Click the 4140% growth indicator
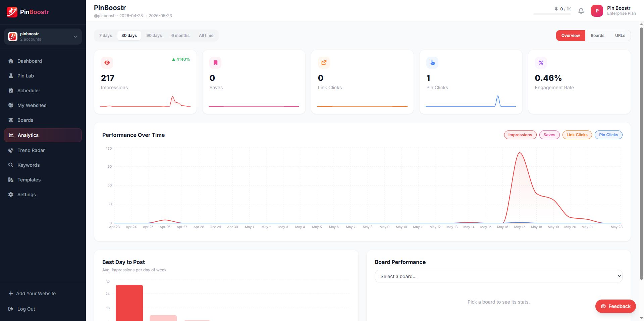This screenshot has width=644, height=321. pos(181,59)
